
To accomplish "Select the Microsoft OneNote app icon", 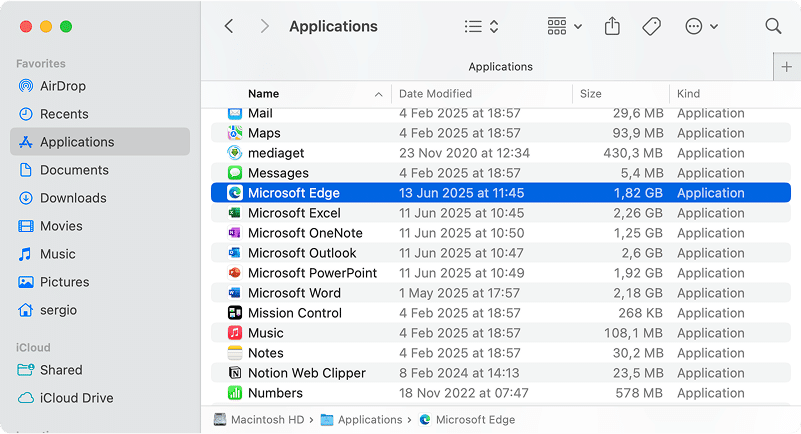I will click(234, 233).
